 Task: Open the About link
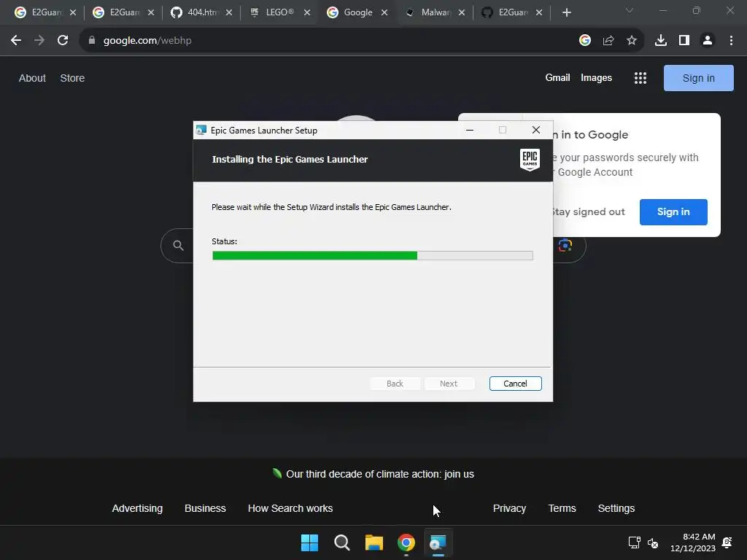(32, 78)
